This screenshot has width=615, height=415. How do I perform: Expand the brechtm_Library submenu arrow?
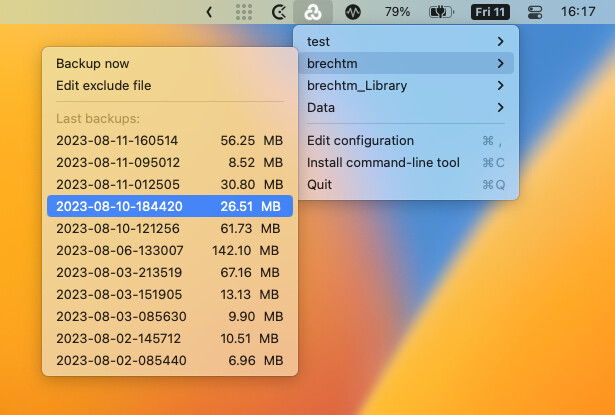tap(500, 85)
